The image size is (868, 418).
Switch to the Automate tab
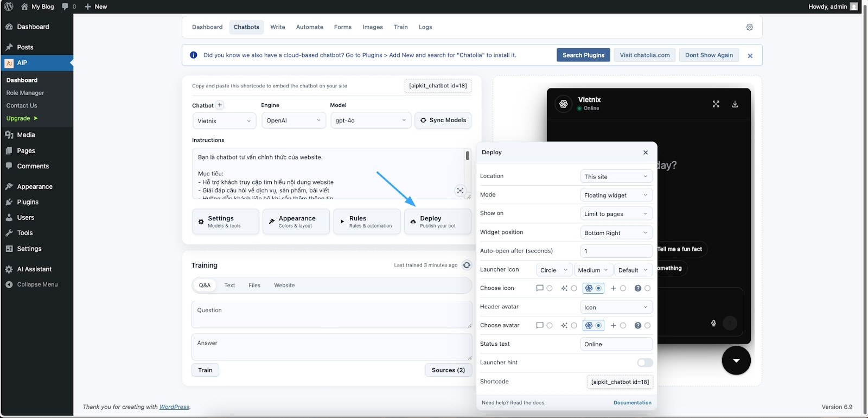309,27
